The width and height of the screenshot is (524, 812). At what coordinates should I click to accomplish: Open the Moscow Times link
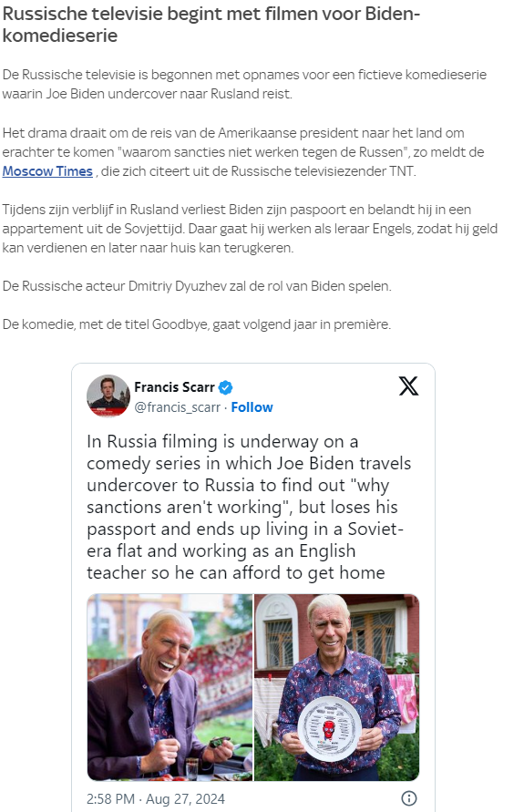47,171
